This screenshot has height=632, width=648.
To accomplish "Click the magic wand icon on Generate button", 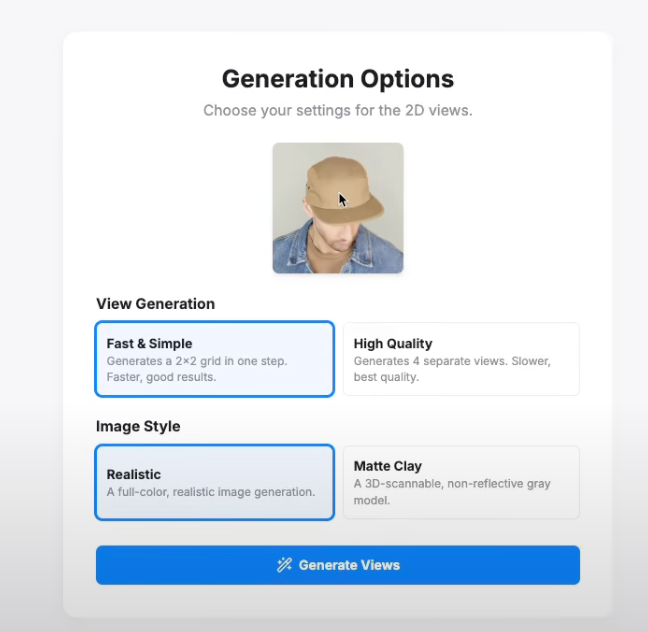I will (x=284, y=565).
